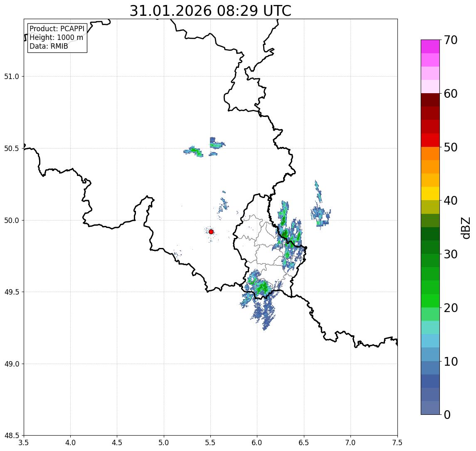Screen dimensions: 476x451
Task: Click the yellow colorbar segment just above 40
Action: [x=430, y=193]
